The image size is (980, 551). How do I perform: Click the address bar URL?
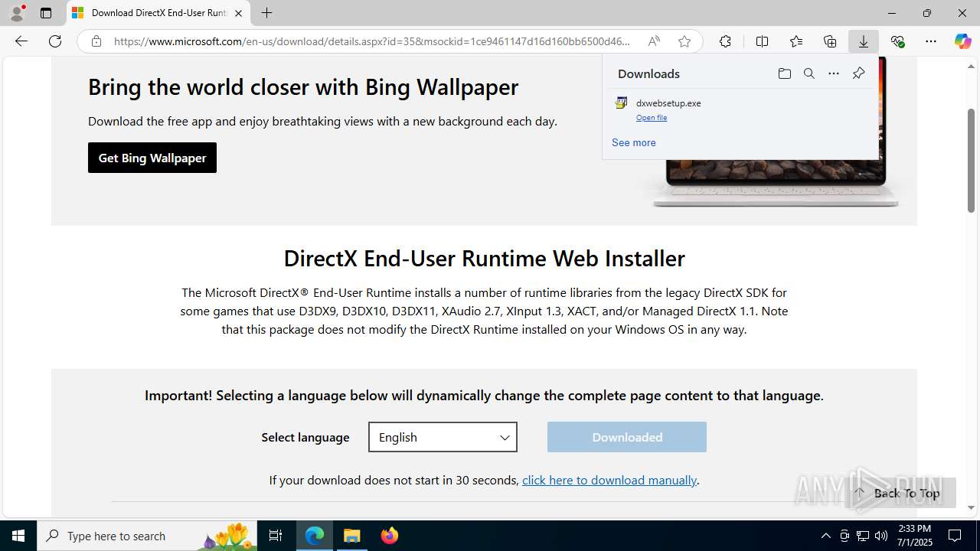(x=372, y=41)
